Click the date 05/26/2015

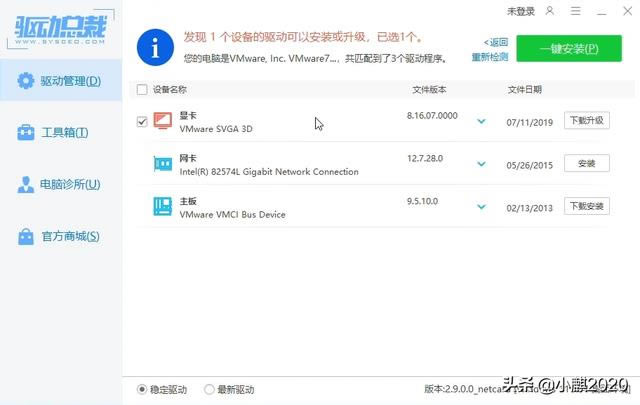(529, 165)
